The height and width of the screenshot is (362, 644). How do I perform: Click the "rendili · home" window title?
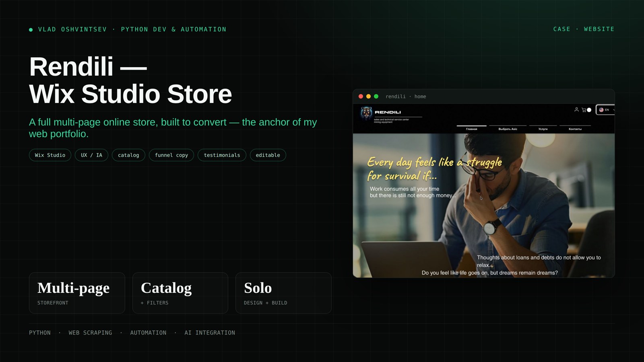[406, 97]
